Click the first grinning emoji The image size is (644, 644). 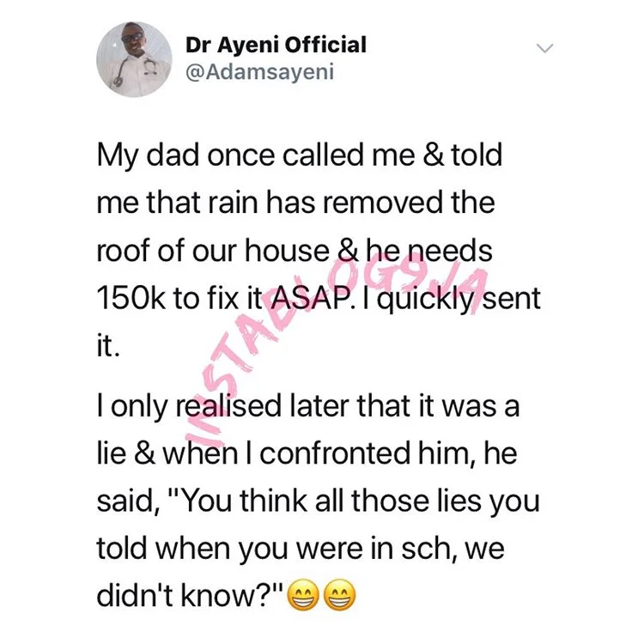click(303, 595)
